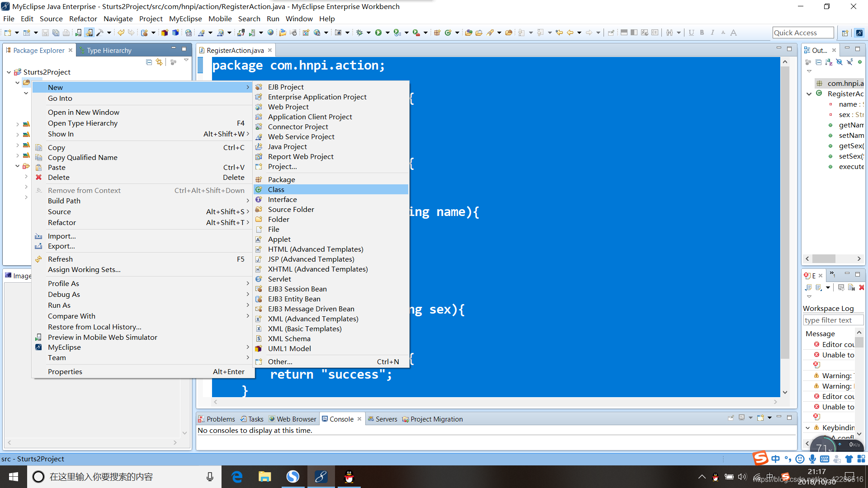The image size is (868, 488).
Task: Select Refresh in context menu
Action: point(142,259)
